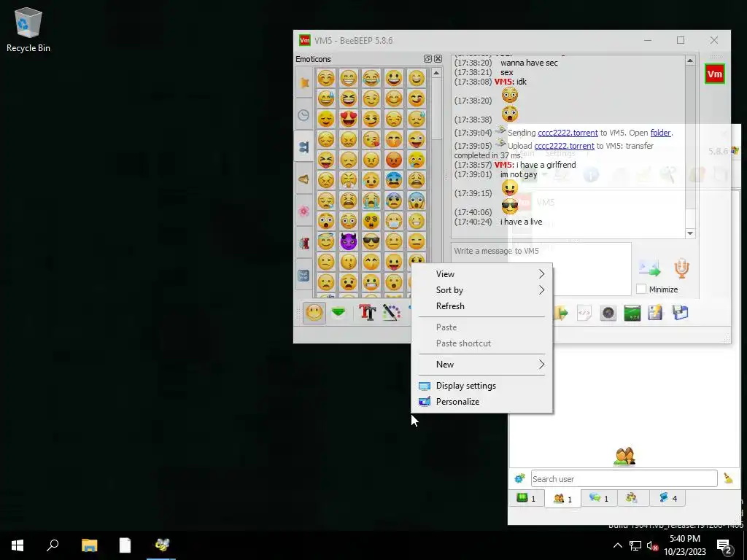Select the megaphone emoticon category tab

304,179
